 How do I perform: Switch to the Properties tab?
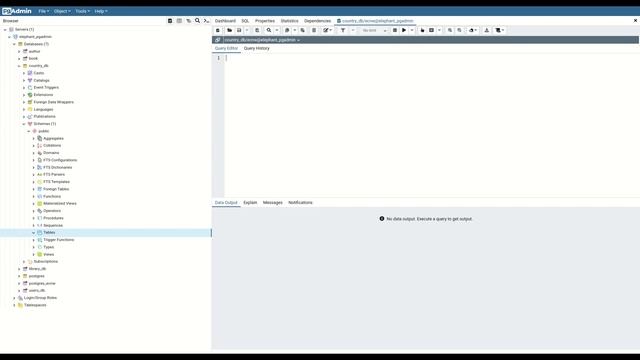265,21
